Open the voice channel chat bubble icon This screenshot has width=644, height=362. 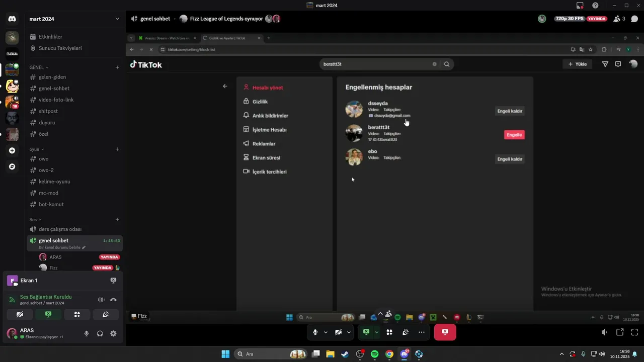click(x=634, y=19)
